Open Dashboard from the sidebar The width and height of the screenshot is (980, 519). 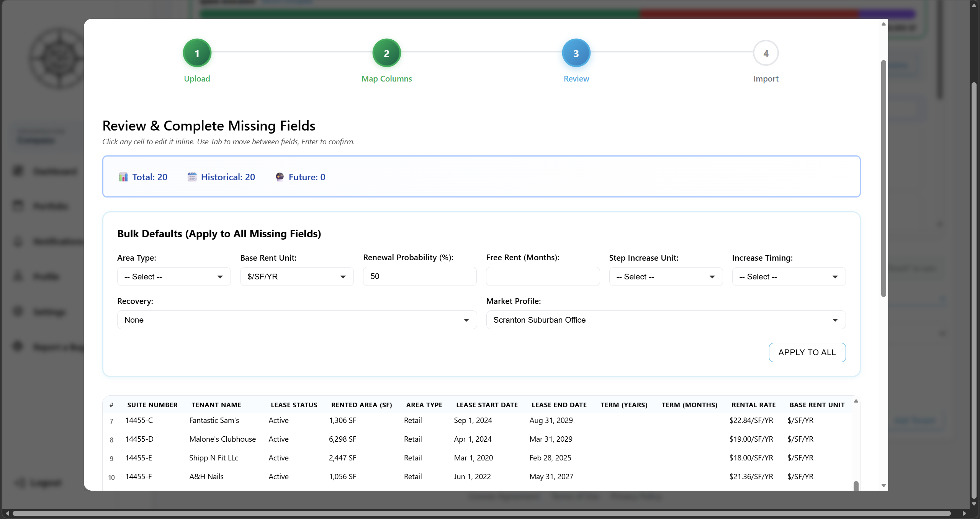tap(18, 171)
